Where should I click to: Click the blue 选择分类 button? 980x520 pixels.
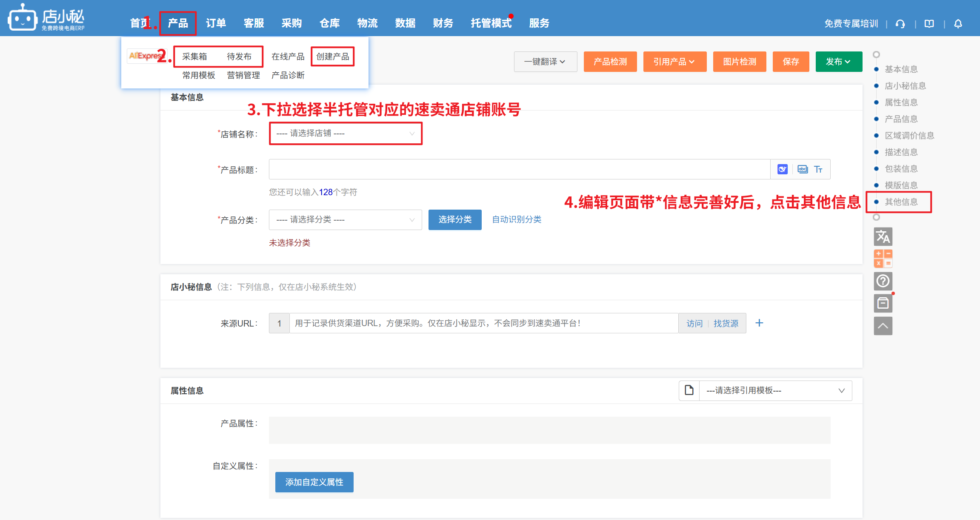(x=455, y=220)
